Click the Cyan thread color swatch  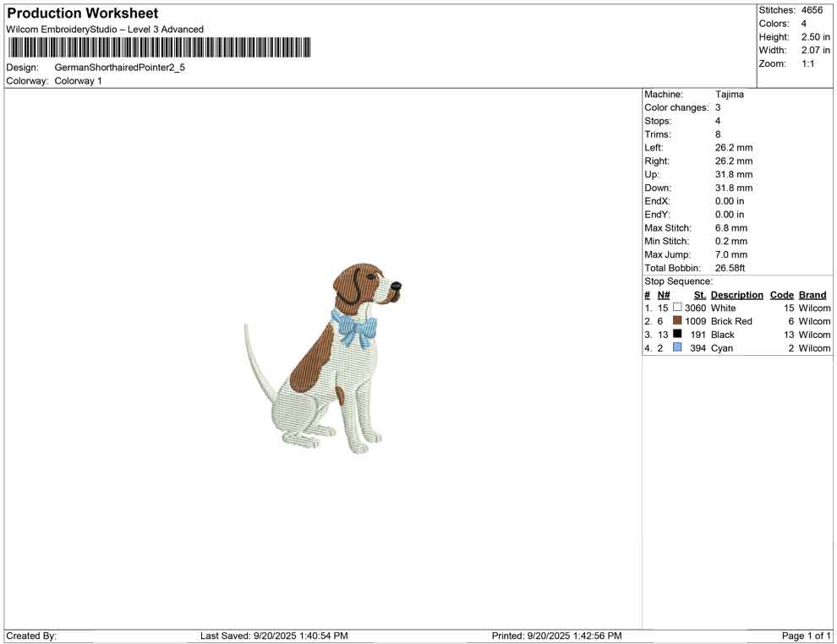click(677, 347)
